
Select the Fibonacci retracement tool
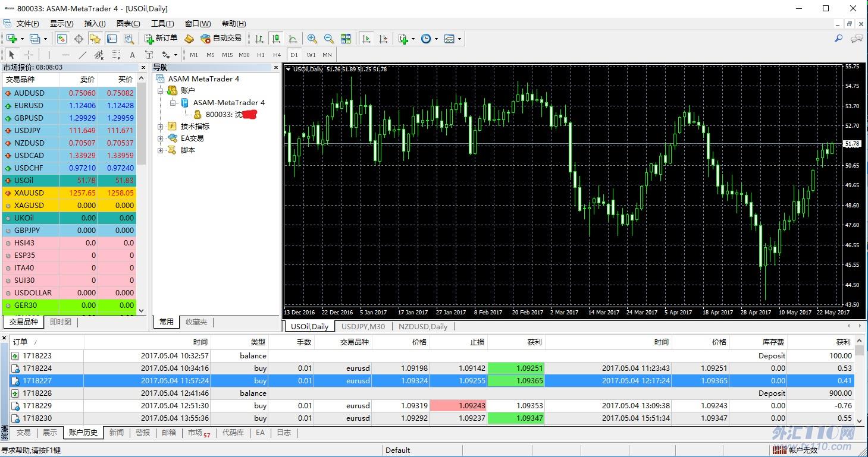click(116, 55)
